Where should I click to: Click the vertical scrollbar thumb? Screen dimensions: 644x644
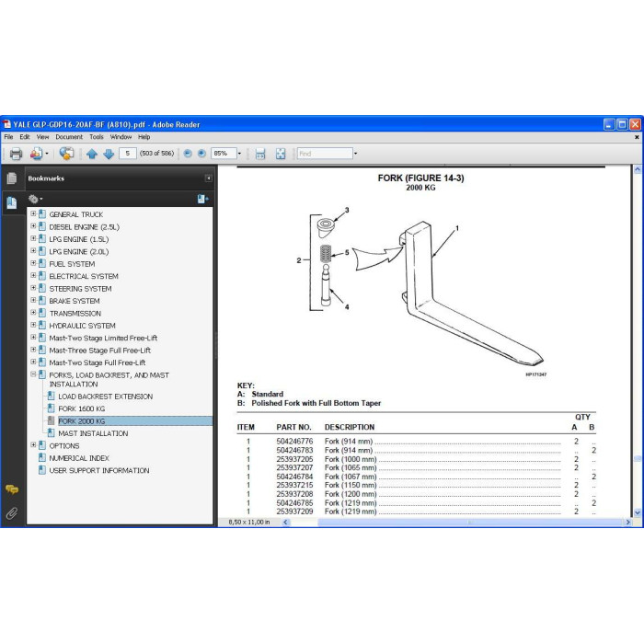click(638, 459)
